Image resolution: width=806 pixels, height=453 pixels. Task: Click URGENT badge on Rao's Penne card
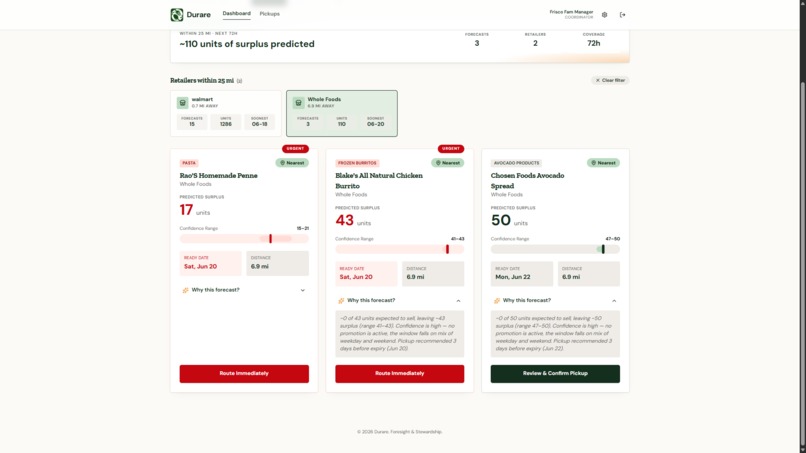(x=295, y=149)
